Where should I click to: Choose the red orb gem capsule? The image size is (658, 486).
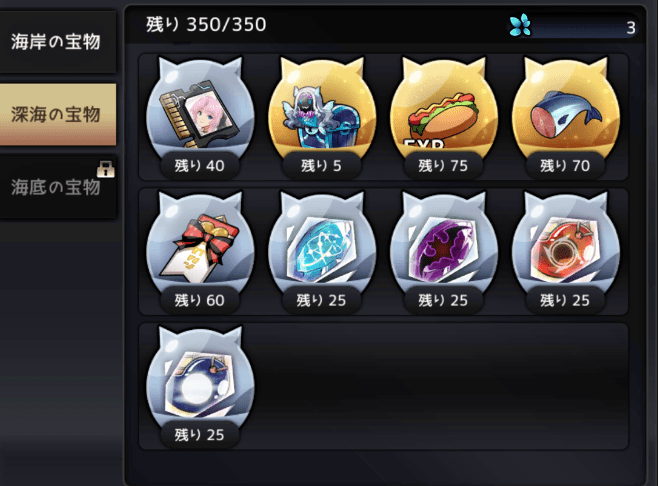tap(566, 247)
